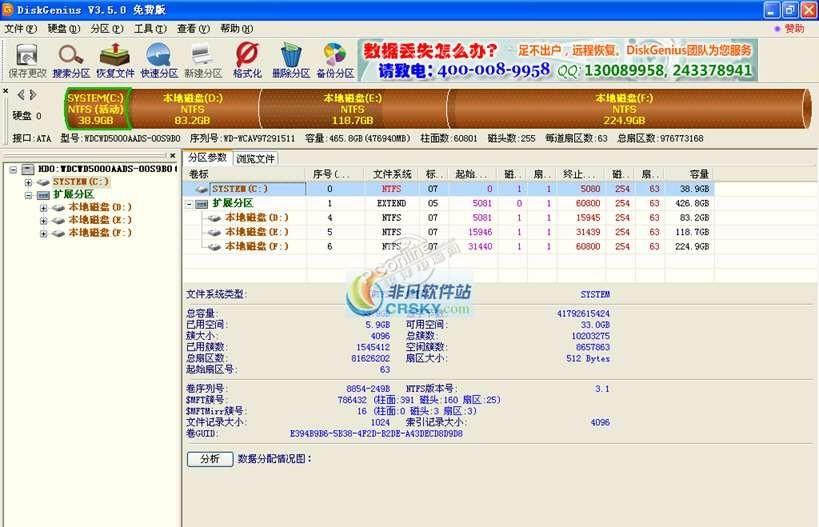Viewport: 819px width, 527px height.
Task: Select 本地磁盘 (D:) row in partition table
Action: 449,217
